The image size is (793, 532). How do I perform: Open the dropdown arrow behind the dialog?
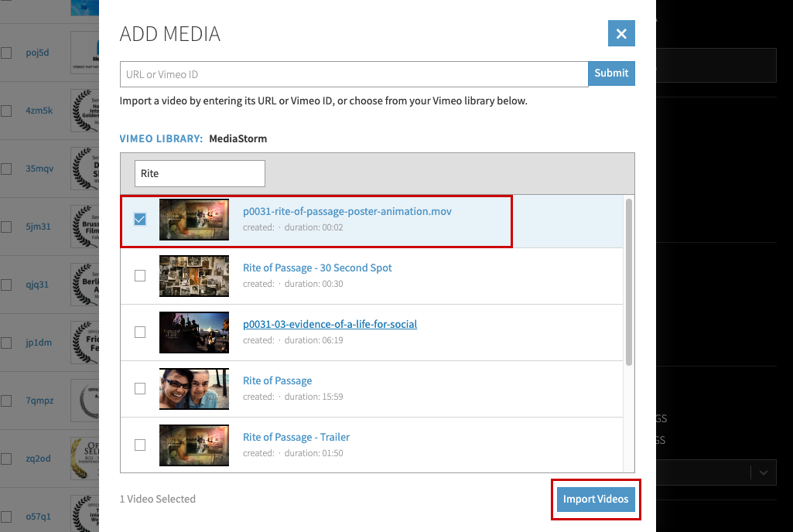point(764,472)
